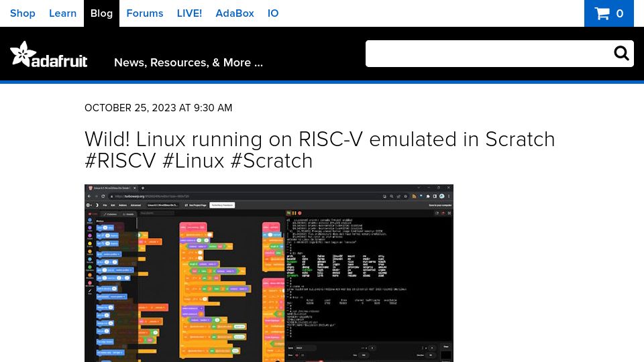The image size is (644, 362).
Task: Click News, Resources, & More tagline
Action: click(x=188, y=62)
